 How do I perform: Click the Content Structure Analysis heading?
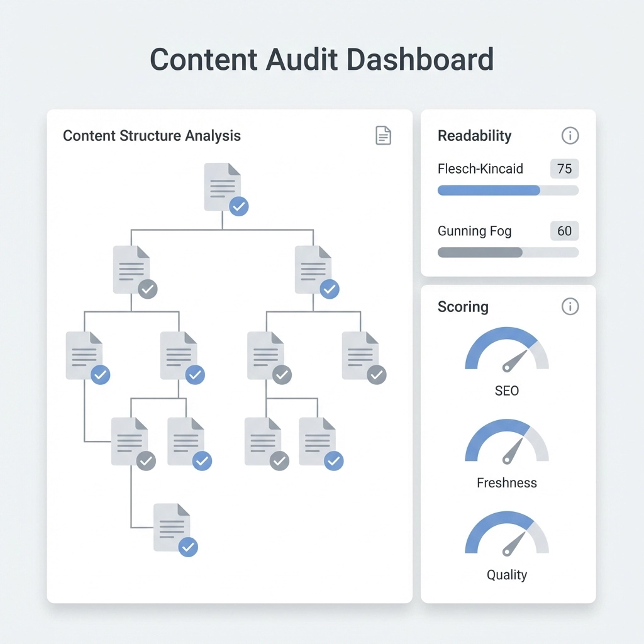[152, 136]
